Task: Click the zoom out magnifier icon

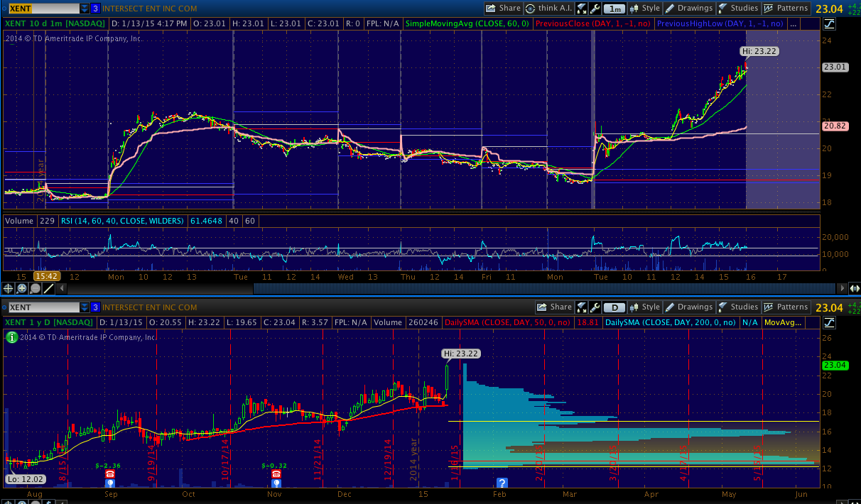Action: point(36,288)
